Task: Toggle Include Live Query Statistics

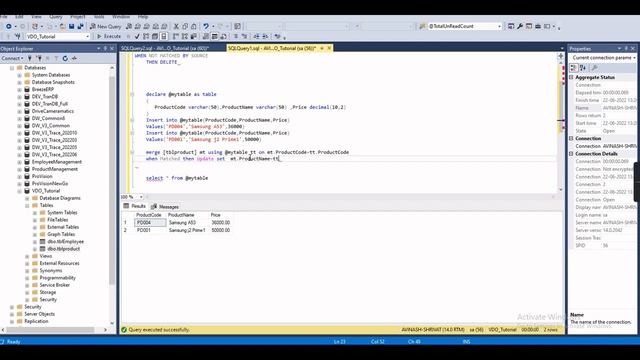Action: pos(185,36)
